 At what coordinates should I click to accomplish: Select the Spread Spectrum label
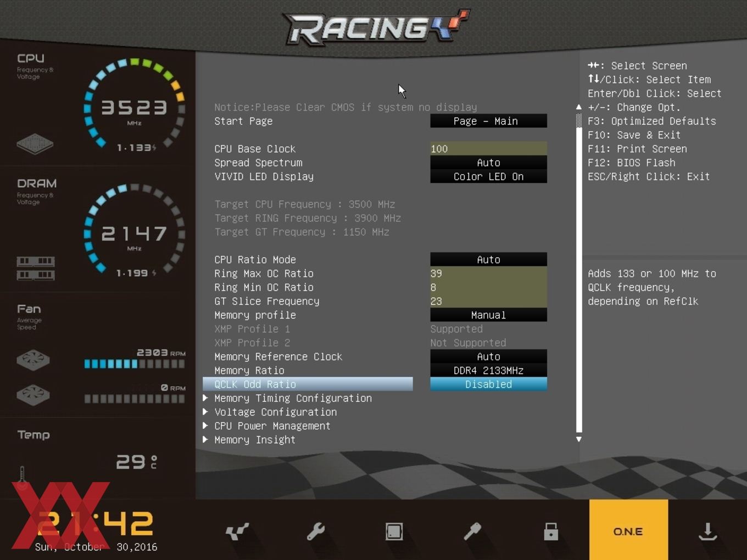[258, 163]
